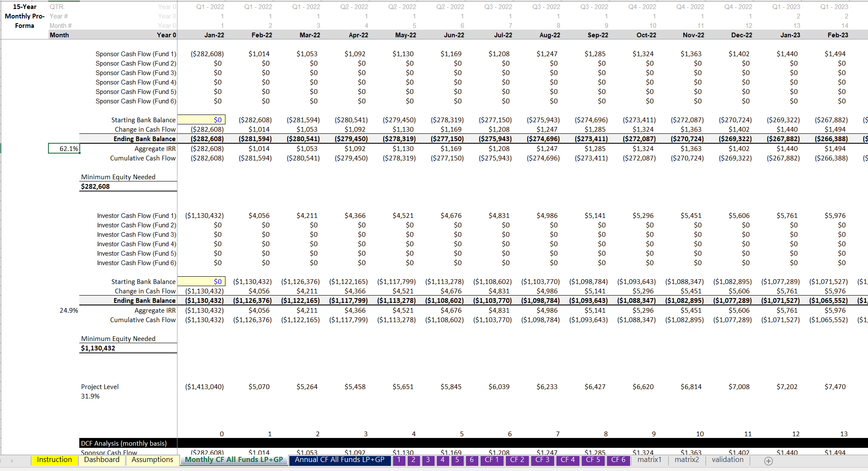Switch to the CF 4 sheet
Image resolution: width=868 pixels, height=471 pixels.
point(568,459)
